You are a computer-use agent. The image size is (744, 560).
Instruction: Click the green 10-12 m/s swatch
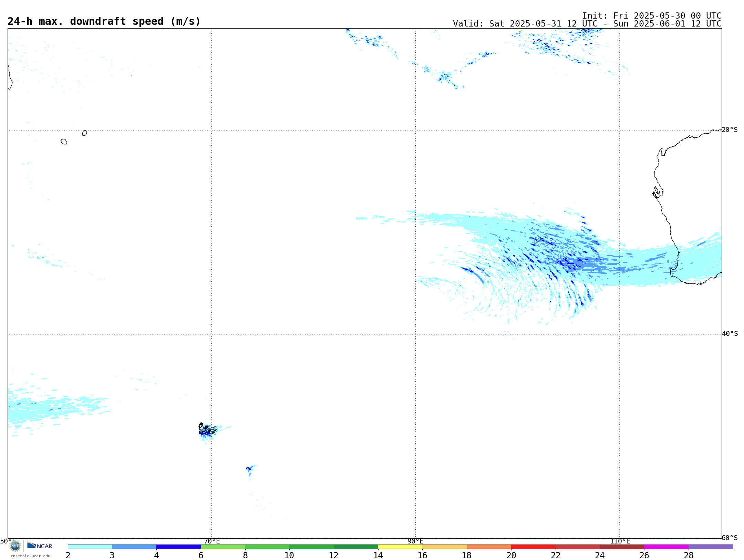pos(312,547)
